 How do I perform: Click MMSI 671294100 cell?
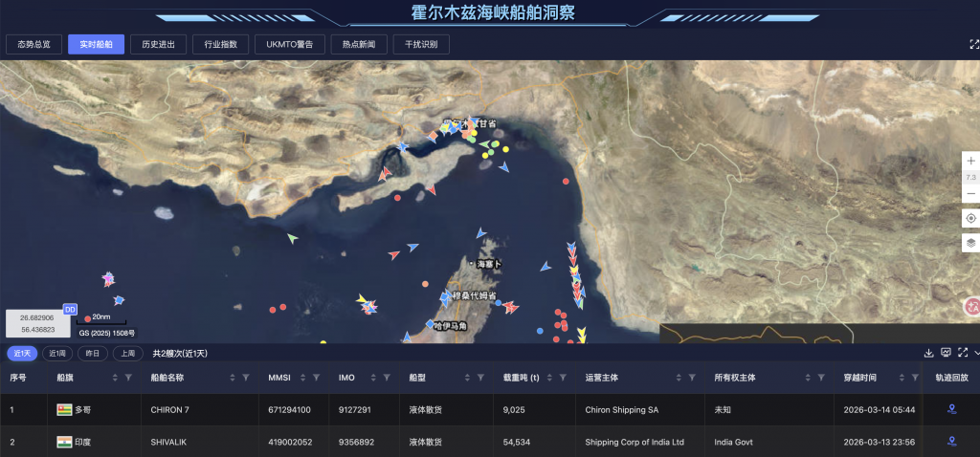click(x=289, y=410)
